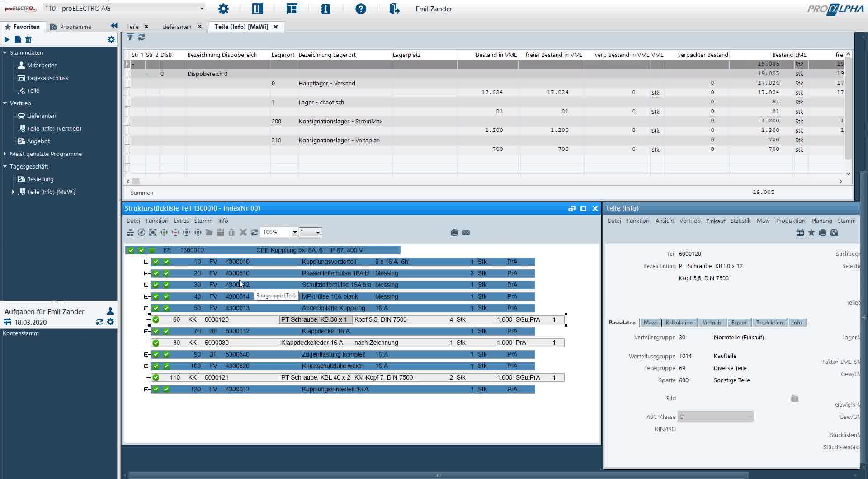Click archive box icon in Teile (Info) toolbar
Screen dimensions: 868x479
tap(834, 232)
